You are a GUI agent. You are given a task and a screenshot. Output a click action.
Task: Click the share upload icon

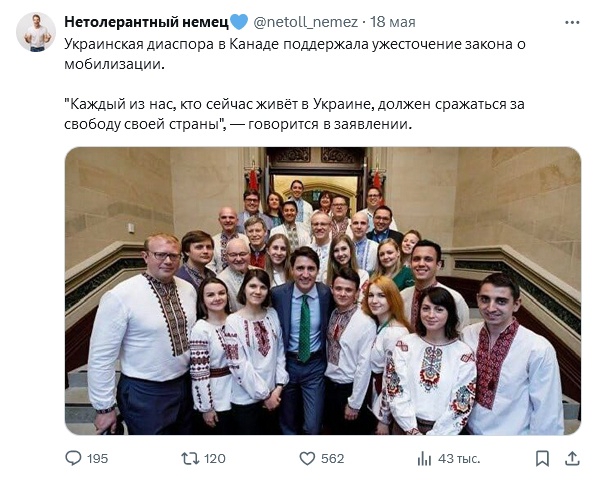point(572,458)
